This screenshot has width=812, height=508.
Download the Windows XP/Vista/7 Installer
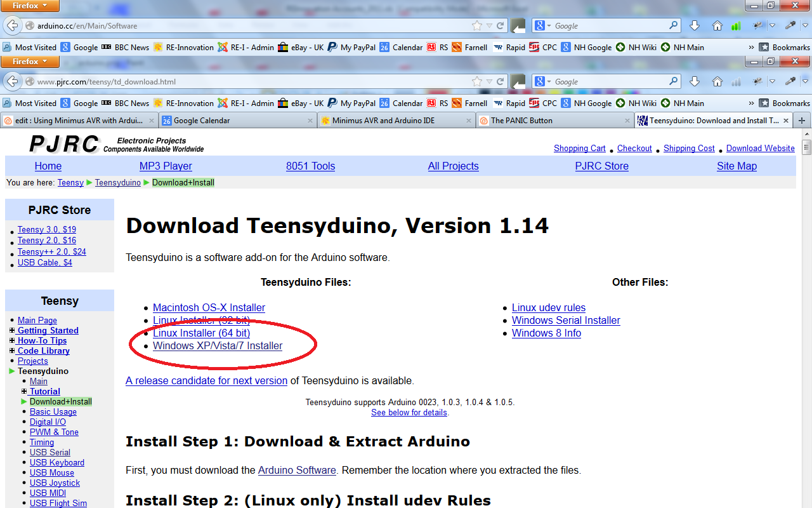[218, 346]
